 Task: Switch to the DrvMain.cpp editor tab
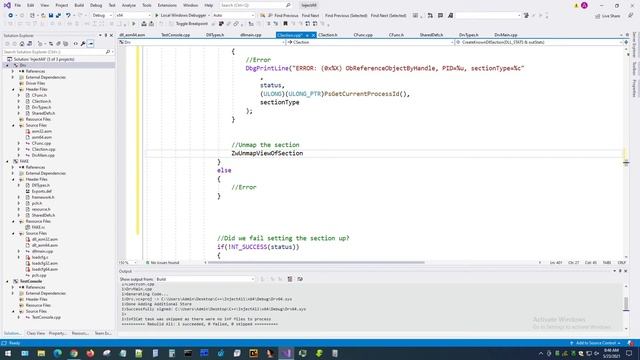(x=505, y=35)
